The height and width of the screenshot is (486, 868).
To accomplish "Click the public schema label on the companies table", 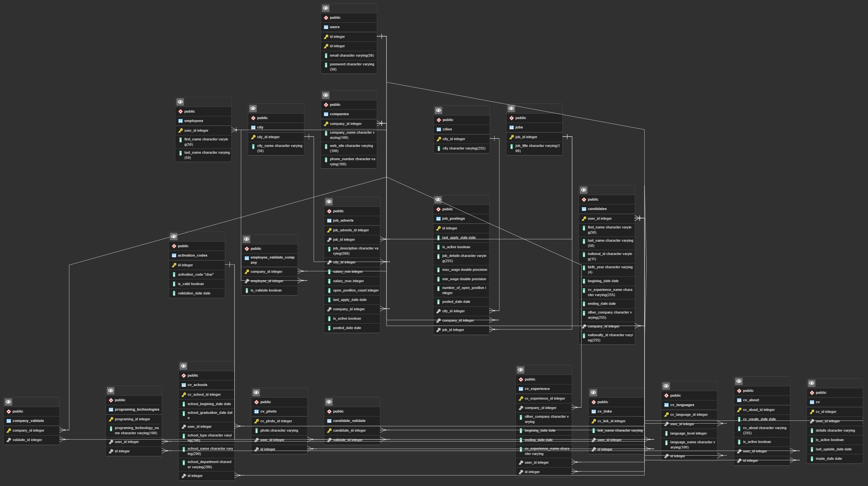I will [335, 105].
